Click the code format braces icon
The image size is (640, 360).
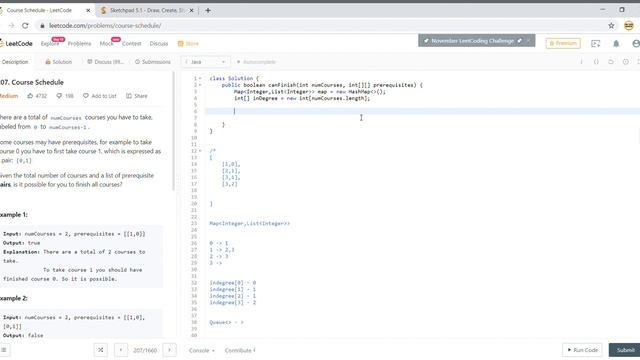tap(596, 62)
